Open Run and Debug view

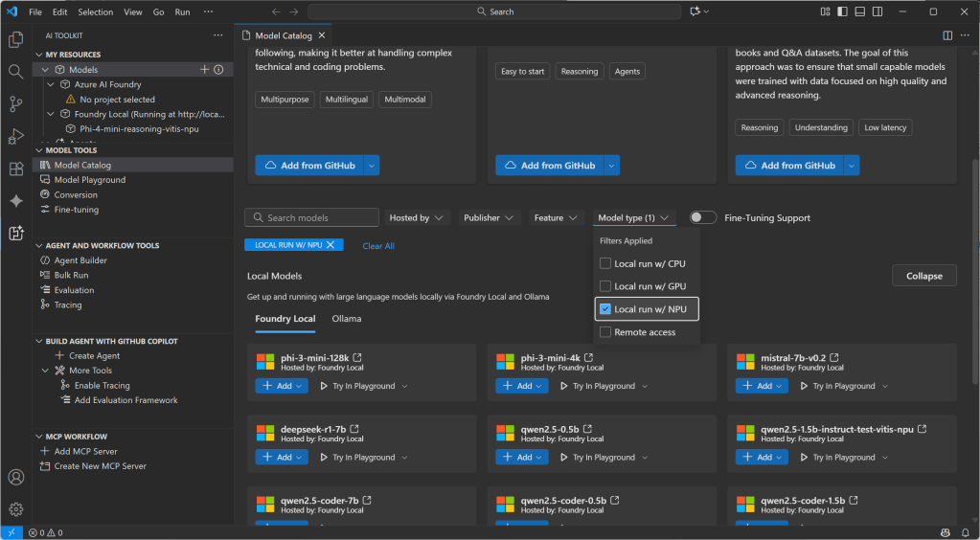tap(15, 137)
